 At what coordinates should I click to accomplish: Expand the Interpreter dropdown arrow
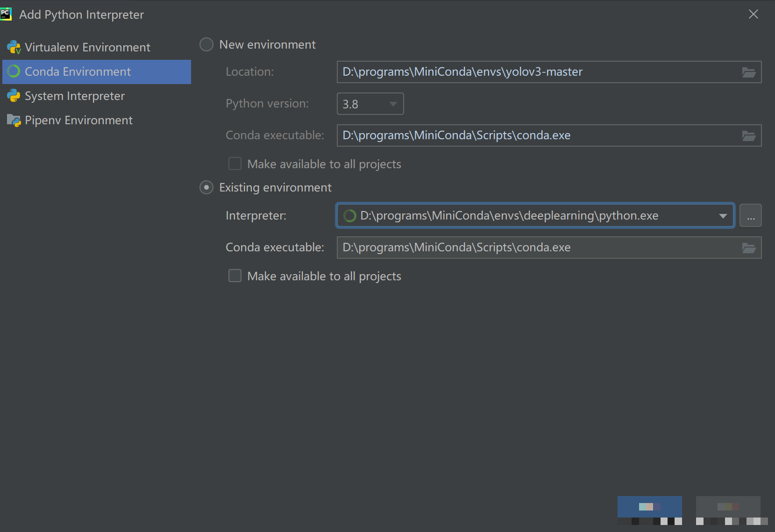tap(723, 216)
